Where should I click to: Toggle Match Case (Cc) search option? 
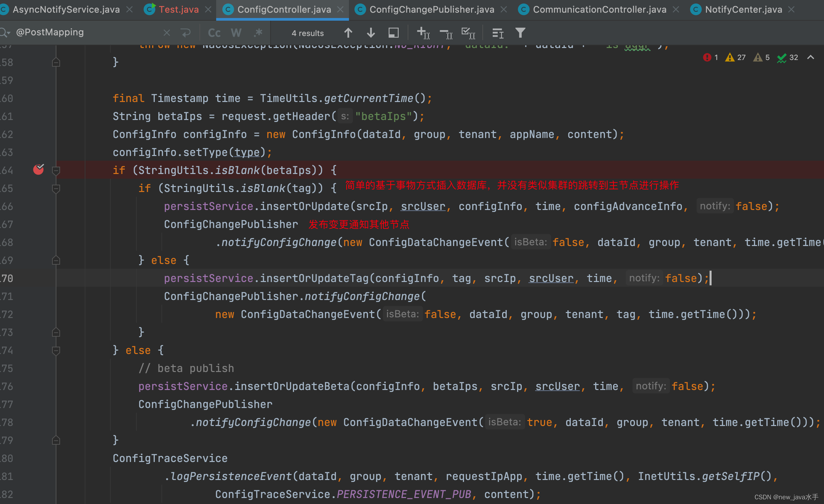coord(214,33)
